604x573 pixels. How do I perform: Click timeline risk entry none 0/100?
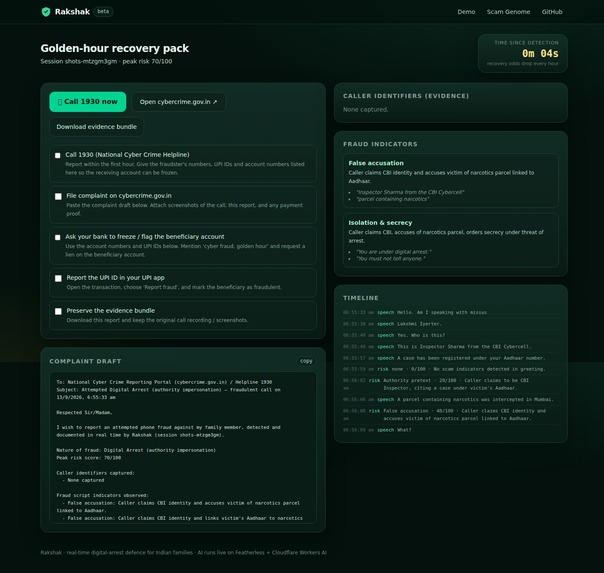click(451, 369)
